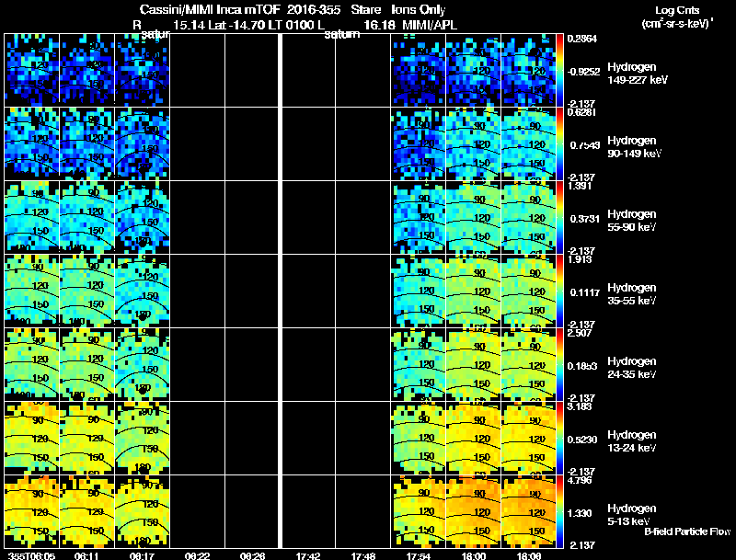Open the 149-227 keV panel at 06:05
Image resolution: width=736 pixels, height=560 pixels.
31,70
